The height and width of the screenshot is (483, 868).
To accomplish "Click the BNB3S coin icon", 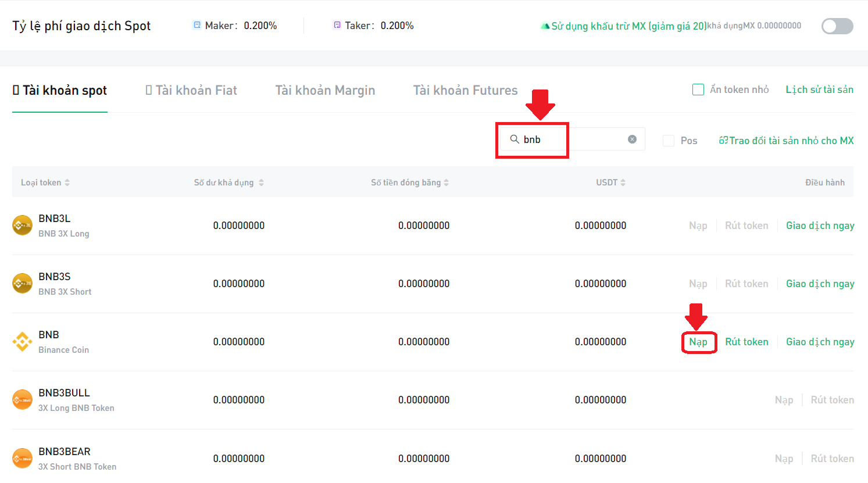I will pyautogui.click(x=22, y=284).
